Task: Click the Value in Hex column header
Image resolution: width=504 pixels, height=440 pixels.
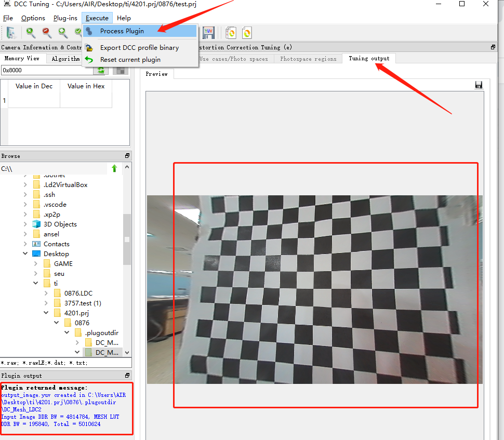Action: click(x=86, y=86)
